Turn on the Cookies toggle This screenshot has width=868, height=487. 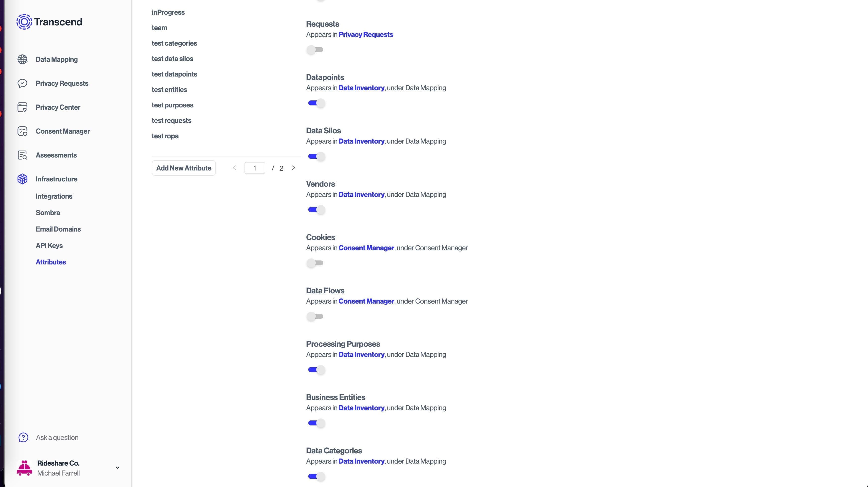[315, 263]
